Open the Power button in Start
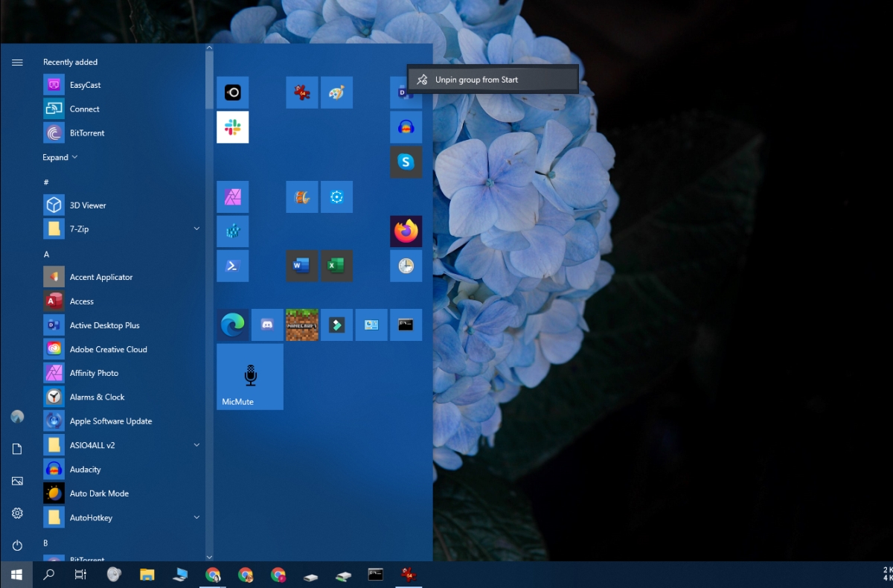 [17, 546]
